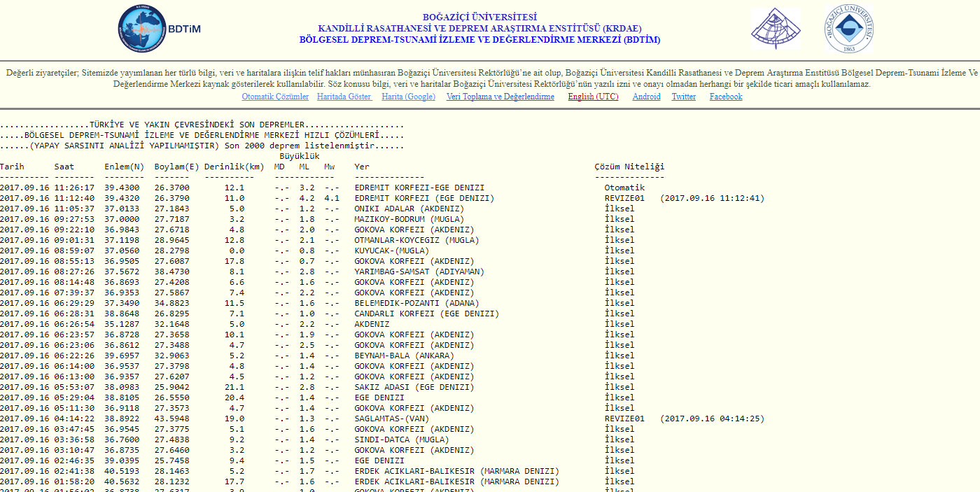Click the Kandilli Observatory emblem
Screen dimensions: 980x492
tap(776, 29)
